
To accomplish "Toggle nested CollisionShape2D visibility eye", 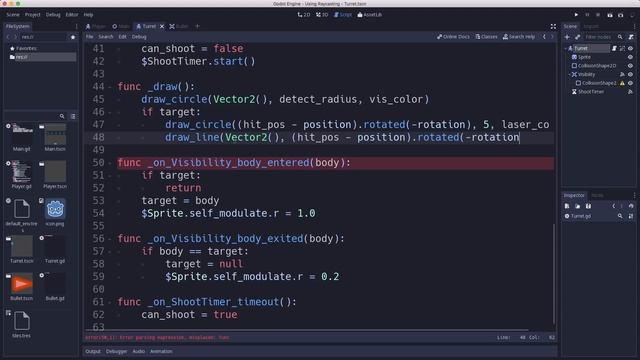I will (x=631, y=83).
